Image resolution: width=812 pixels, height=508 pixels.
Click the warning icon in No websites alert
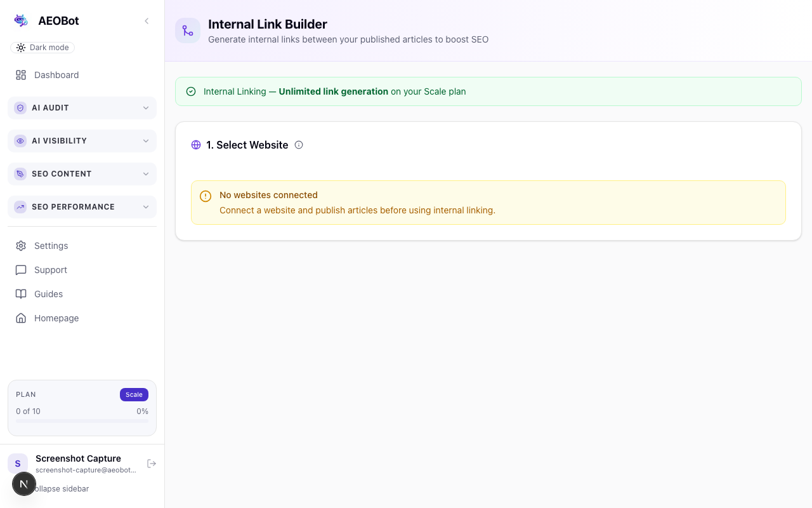[x=206, y=196]
